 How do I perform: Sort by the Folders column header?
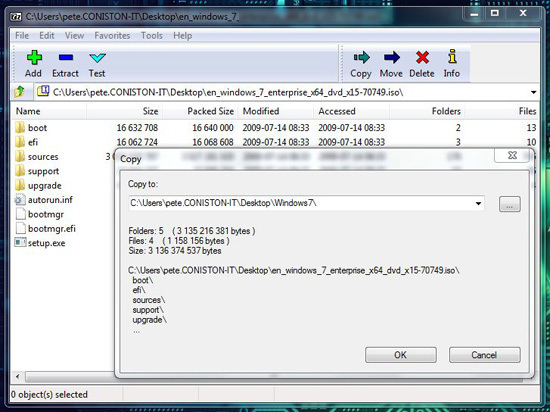pyautogui.click(x=427, y=111)
